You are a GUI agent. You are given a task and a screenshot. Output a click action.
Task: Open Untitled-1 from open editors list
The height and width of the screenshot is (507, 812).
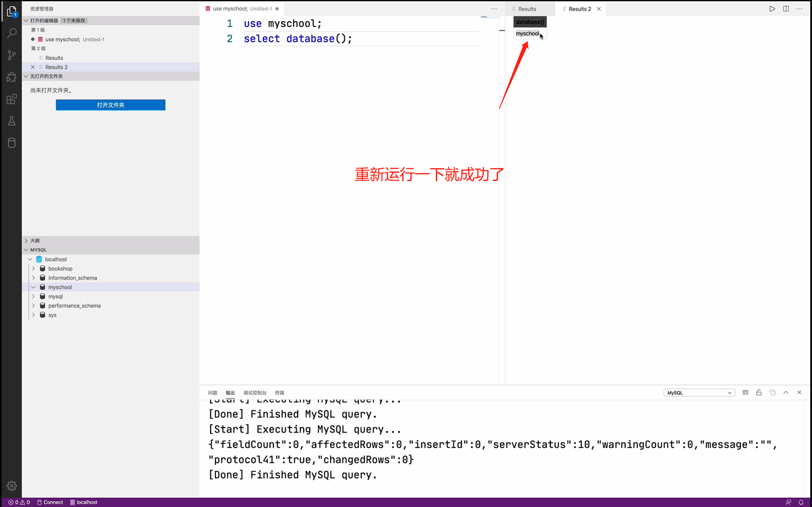[111, 39]
